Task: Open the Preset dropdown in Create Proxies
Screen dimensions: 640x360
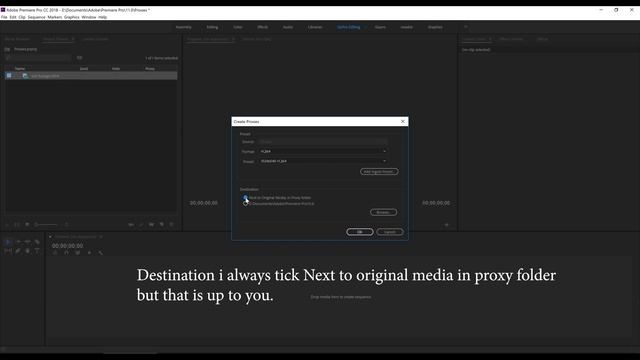Action: [322, 161]
